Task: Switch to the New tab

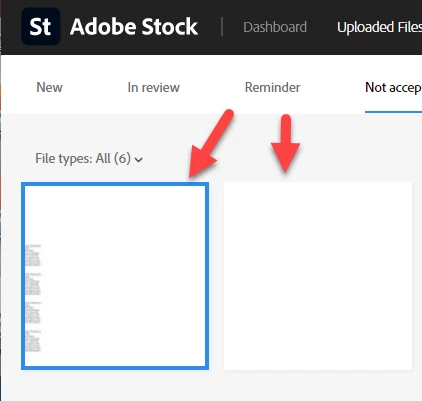Action: (49, 87)
